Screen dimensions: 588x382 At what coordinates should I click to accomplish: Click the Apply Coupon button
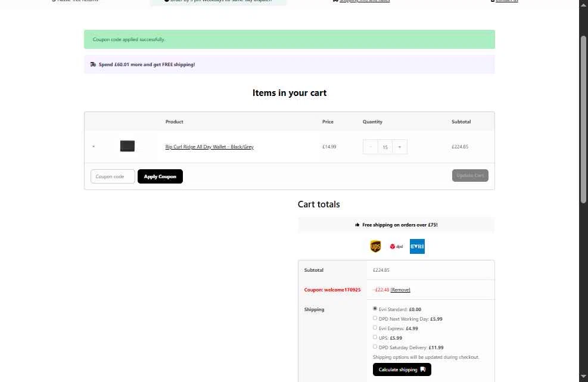point(160,176)
